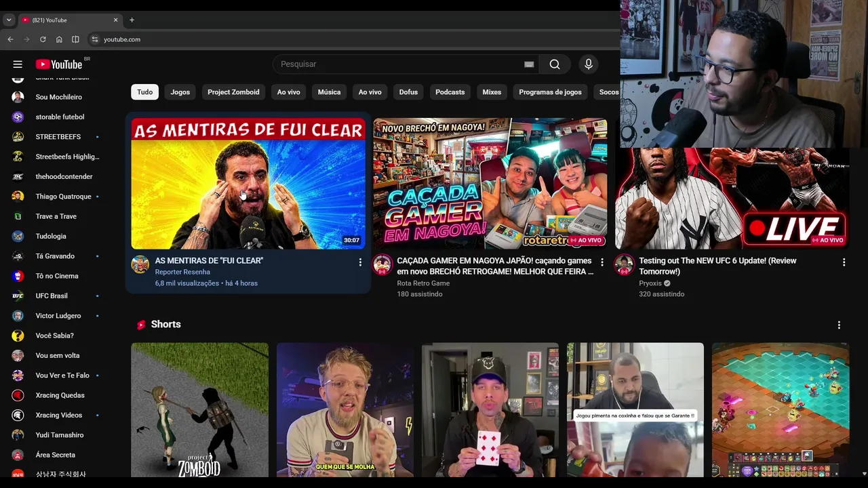Image resolution: width=868 pixels, height=488 pixels.
Task: Open the Rota Retro Game channel name
Action: point(423,283)
